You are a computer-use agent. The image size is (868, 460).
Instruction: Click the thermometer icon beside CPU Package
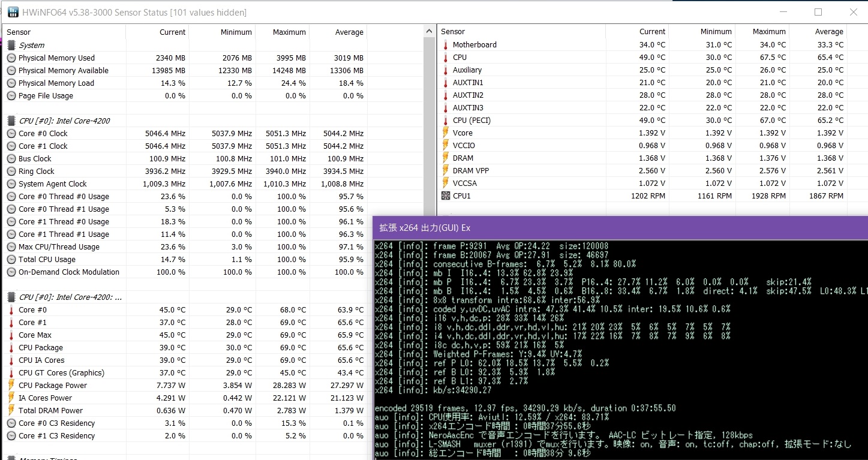click(x=11, y=348)
